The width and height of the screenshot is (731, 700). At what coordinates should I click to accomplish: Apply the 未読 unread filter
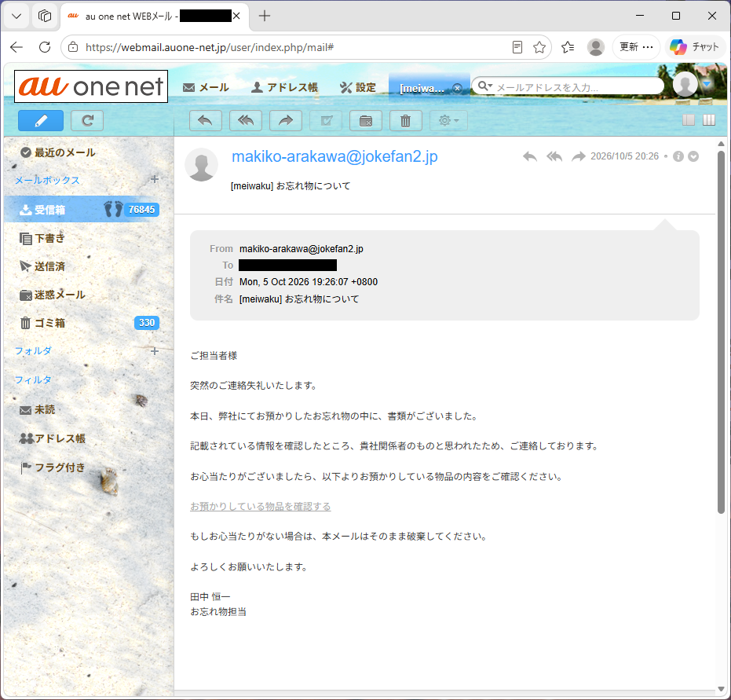pyautogui.click(x=38, y=409)
